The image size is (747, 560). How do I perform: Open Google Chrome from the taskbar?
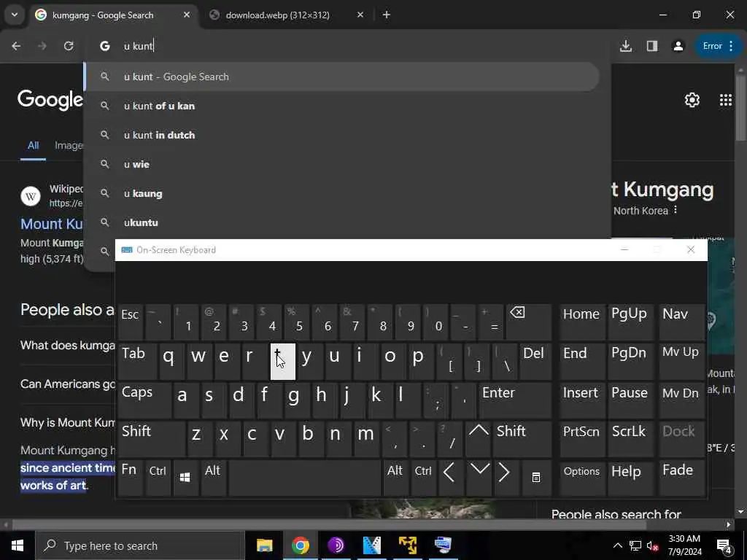300,545
